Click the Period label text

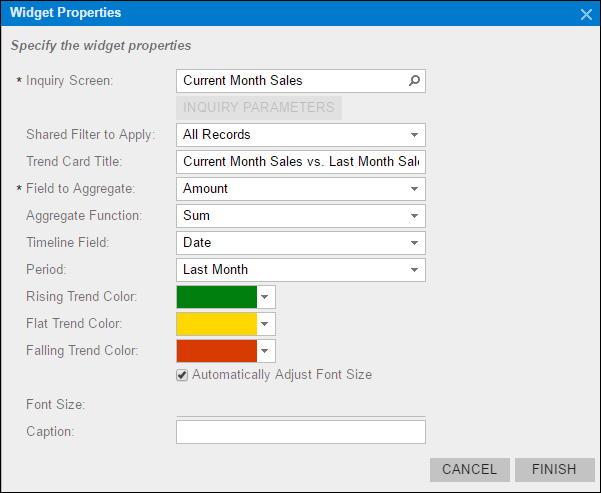click(46, 270)
